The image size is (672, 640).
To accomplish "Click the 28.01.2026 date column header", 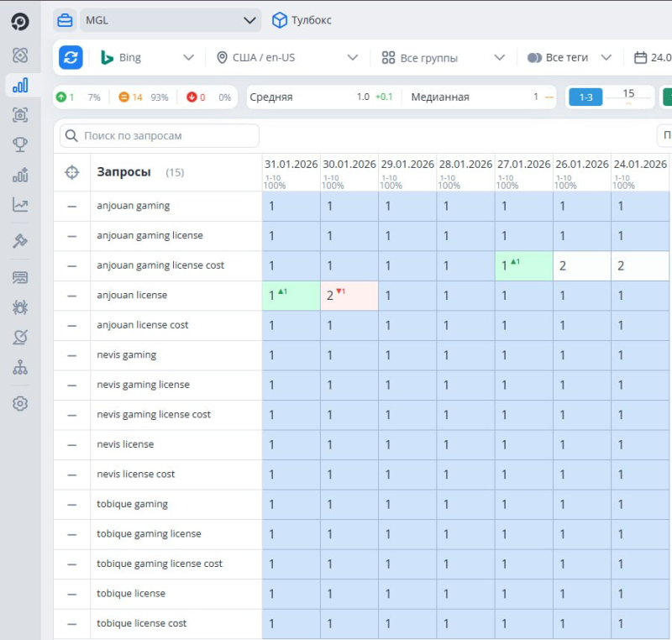I will pyautogui.click(x=465, y=164).
